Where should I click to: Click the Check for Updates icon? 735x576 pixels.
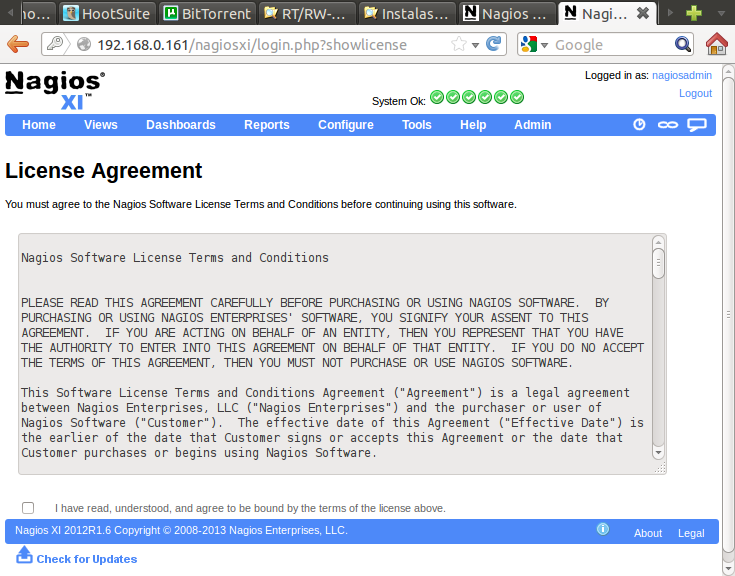(x=24, y=555)
